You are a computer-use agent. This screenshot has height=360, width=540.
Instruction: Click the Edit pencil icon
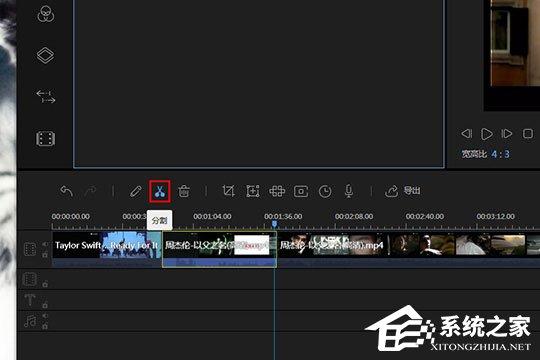[135, 191]
